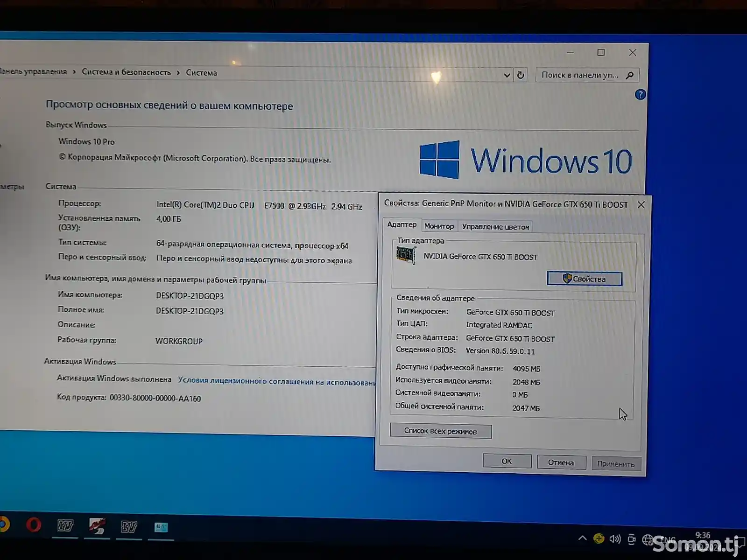Image resolution: width=747 pixels, height=560 pixels.
Task: Open the red game icon in the taskbar
Action: pos(97,526)
